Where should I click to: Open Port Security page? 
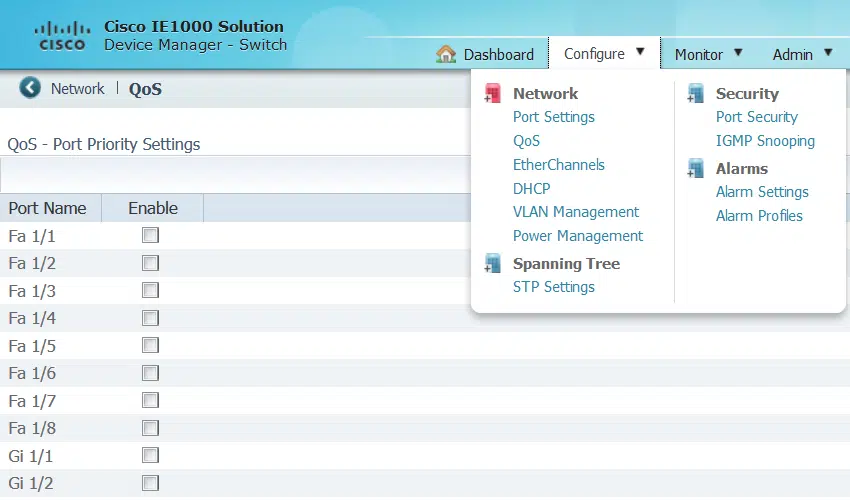(x=757, y=117)
